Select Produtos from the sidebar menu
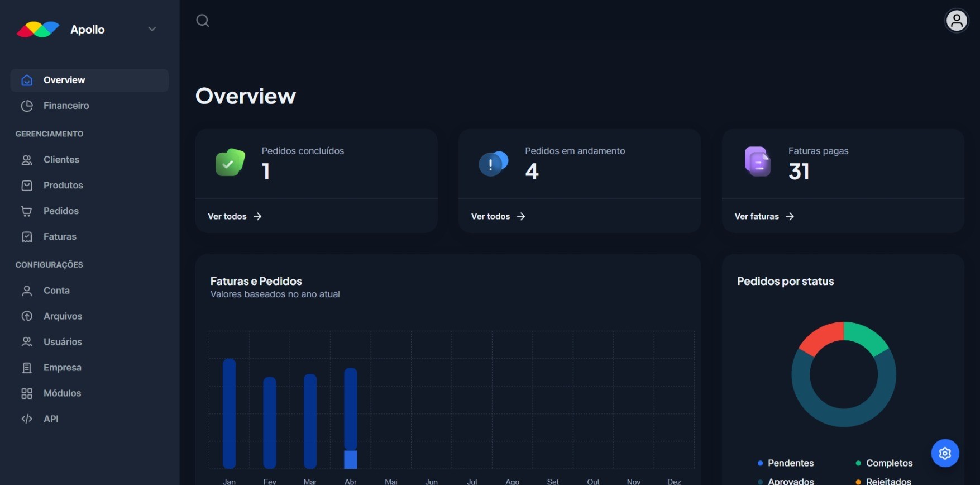 pos(63,186)
